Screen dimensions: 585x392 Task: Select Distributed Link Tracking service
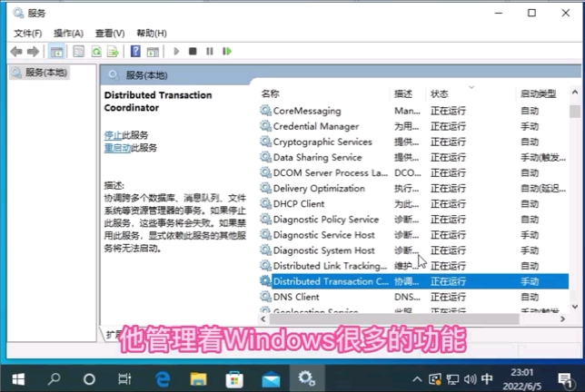pyautogui.click(x=414, y=266)
